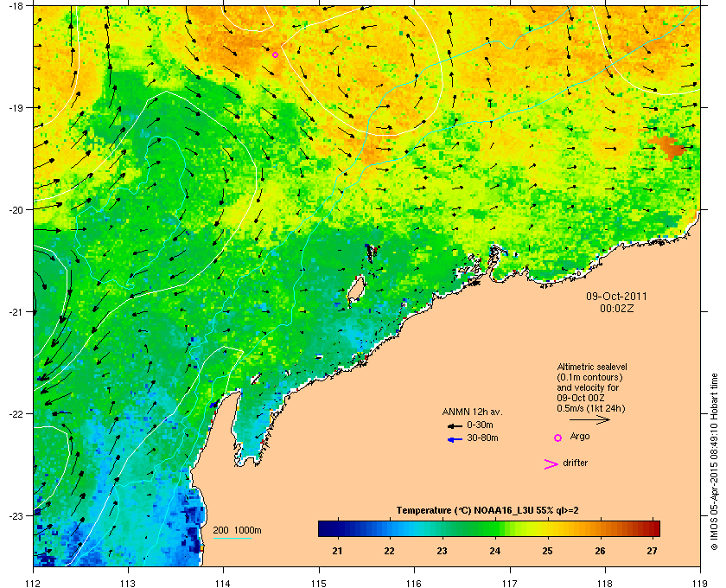The width and height of the screenshot is (726, 588).
Task: Click the longitude axis label 116
Action: pyautogui.click(x=414, y=584)
